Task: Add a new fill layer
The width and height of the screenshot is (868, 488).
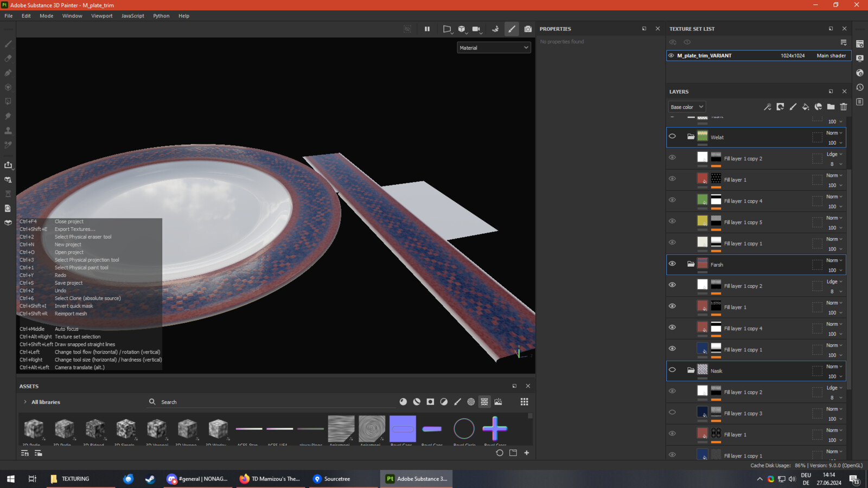Action: 806,107
